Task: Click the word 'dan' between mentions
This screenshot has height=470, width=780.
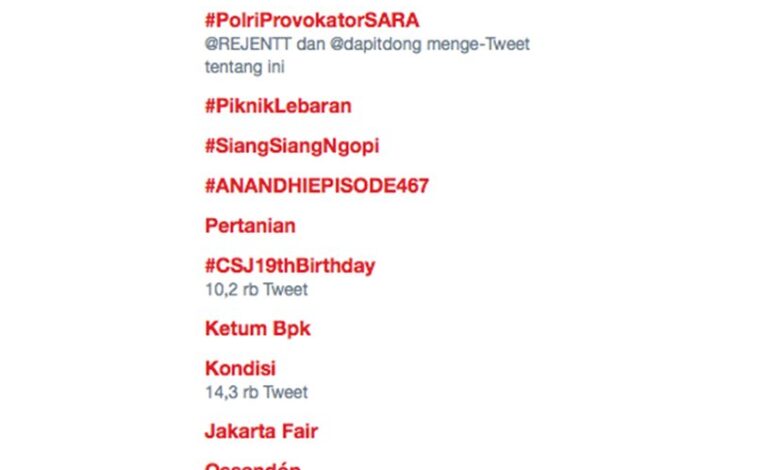Action: (x=310, y=44)
